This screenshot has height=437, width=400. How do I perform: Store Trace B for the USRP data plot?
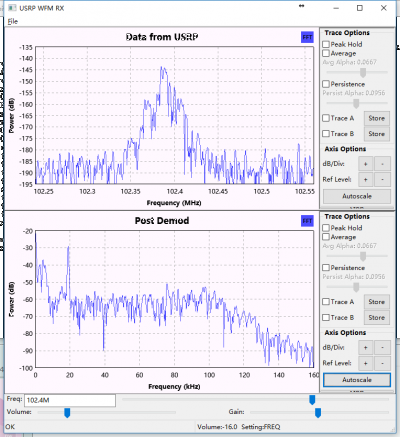377,134
